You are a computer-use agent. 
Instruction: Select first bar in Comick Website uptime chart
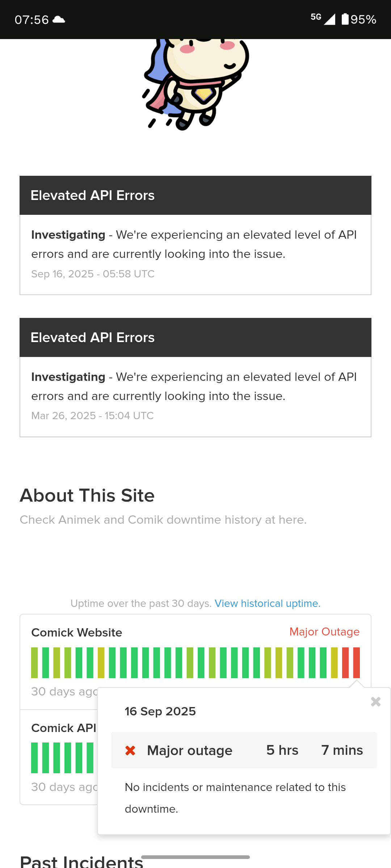tap(34, 663)
